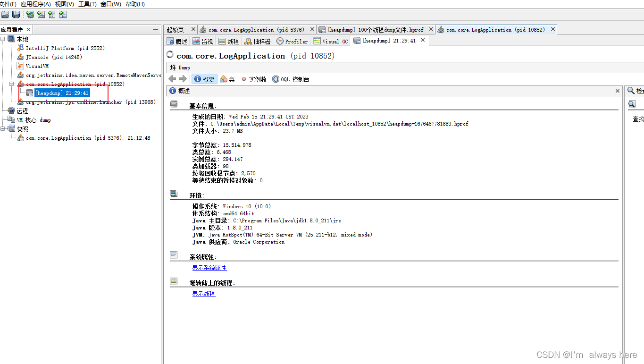Viewport: 644px width, 364px height.
Task: Click the forward arrow in heap dump toolbar
Action: [183, 79]
